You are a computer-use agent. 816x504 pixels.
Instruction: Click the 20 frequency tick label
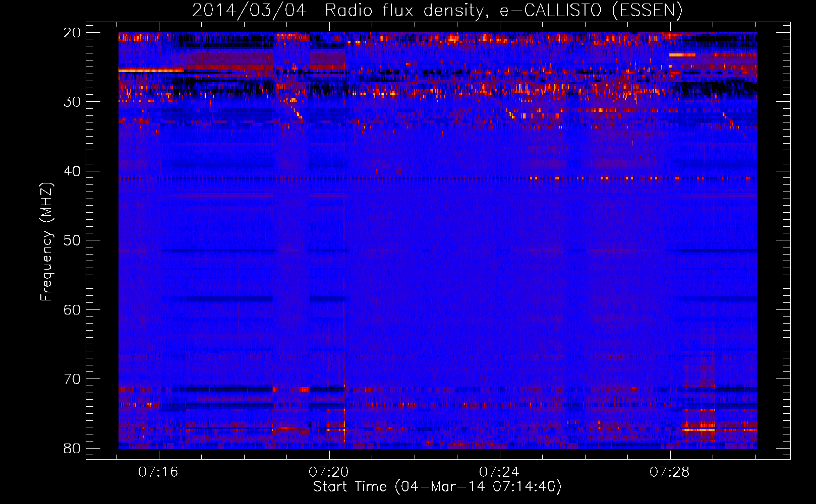pos(72,33)
